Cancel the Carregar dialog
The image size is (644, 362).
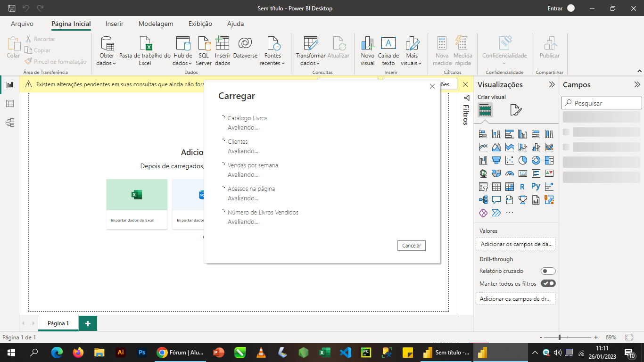412,246
